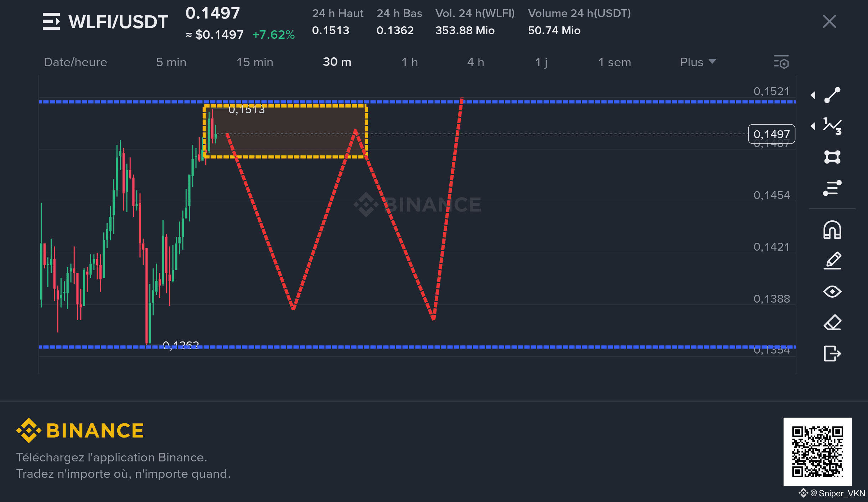Open the drawing object settings tool
The height and width of the screenshot is (502, 868).
(832, 188)
